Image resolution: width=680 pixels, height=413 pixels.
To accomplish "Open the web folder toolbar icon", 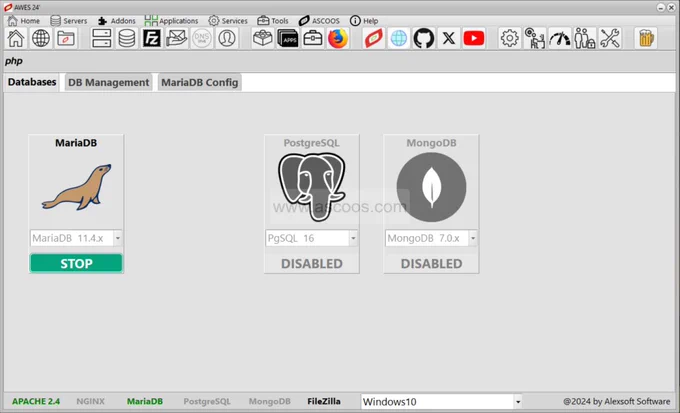I will [x=66, y=38].
